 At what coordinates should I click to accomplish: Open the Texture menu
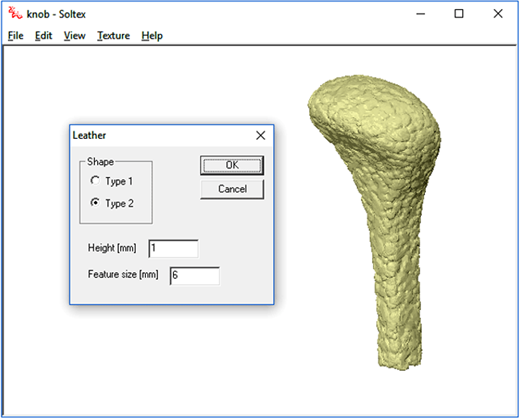pos(114,36)
